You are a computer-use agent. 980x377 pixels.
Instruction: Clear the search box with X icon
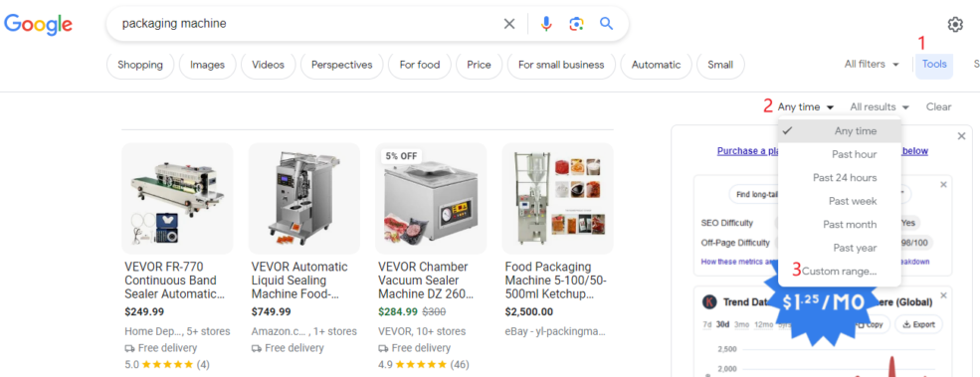tap(509, 24)
